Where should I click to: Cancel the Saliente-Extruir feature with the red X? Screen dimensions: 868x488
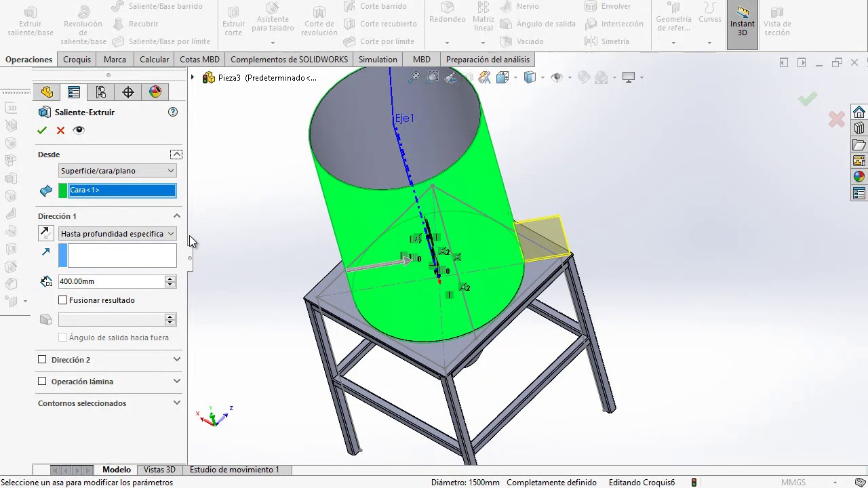pyautogui.click(x=60, y=130)
